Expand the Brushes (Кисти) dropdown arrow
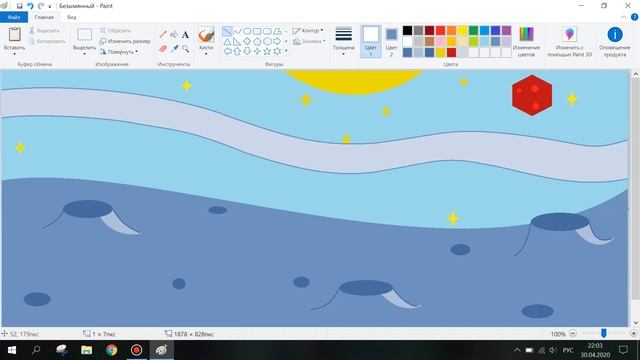The image size is (640, 360). pos(206,54)
